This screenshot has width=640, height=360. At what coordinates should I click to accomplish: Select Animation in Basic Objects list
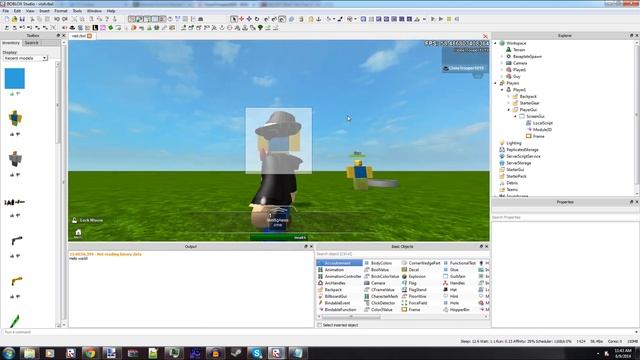[334, 270]
